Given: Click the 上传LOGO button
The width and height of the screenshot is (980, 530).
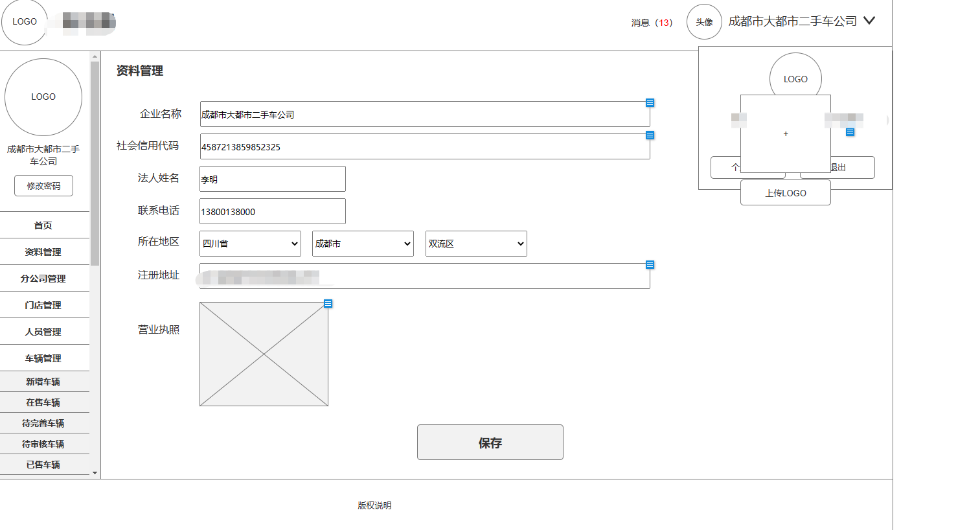Looking at the screenshot, I should point(786,192).
